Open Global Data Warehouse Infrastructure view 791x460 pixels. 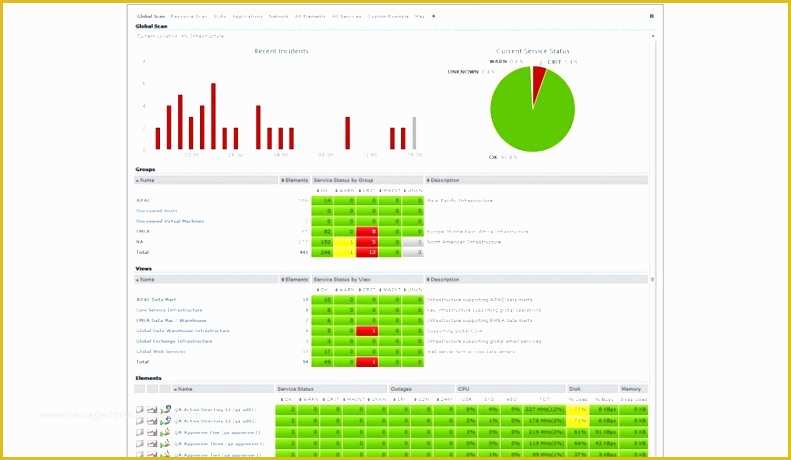[183, 331]
